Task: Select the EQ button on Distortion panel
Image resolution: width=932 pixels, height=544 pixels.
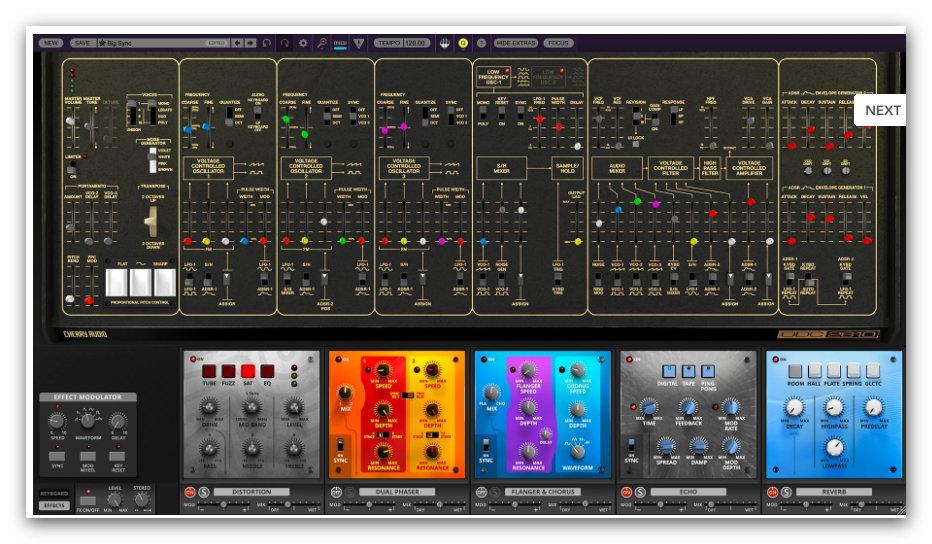Action: tap(267, 372)
